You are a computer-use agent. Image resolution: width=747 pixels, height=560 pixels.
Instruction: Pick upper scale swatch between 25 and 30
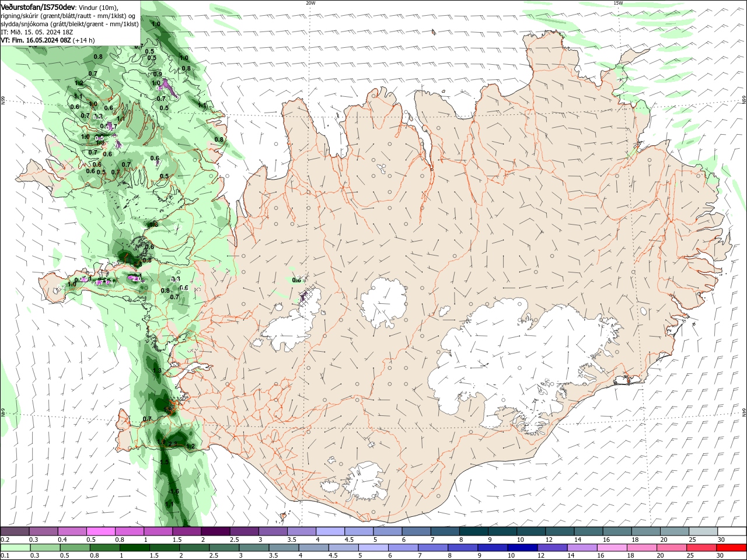click(x=703, y=531)
